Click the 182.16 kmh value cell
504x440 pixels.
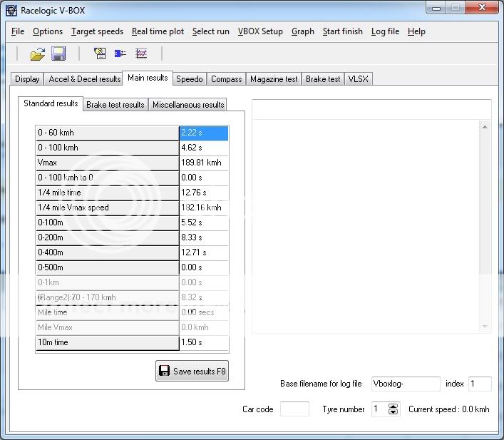(x=204, y=208)
